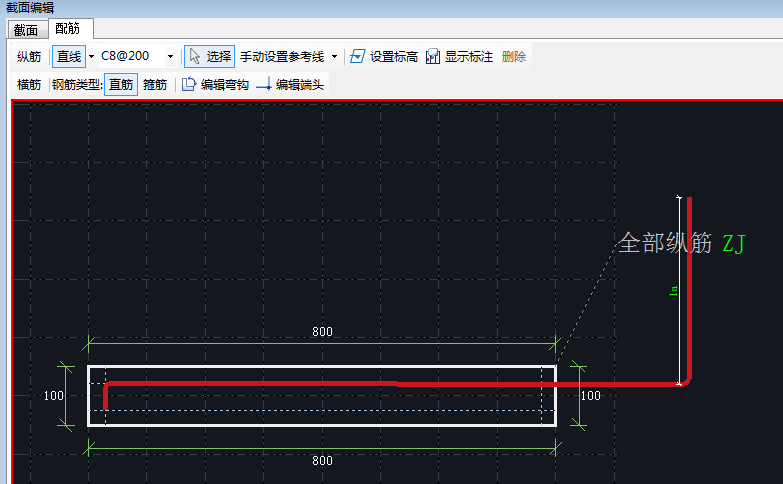783x484 pixels.
Task: Switch to the 截面 tab
Action: point(26,30)
